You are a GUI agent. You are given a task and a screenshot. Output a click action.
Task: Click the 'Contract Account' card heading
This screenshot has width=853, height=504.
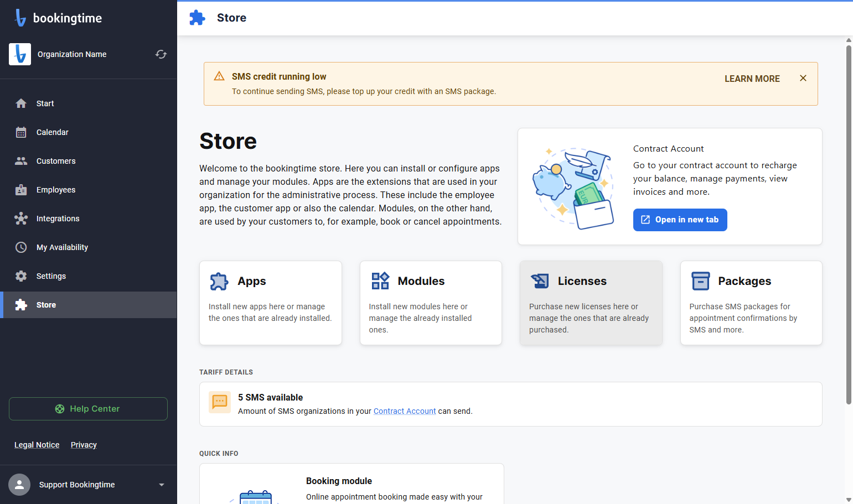[669, 149]
